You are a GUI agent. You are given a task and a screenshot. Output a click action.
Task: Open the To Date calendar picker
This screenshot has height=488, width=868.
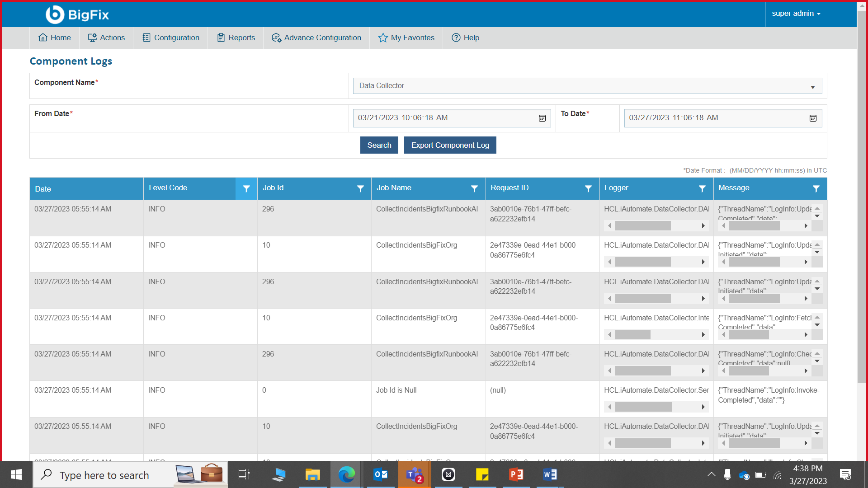[x=813, y=118]
